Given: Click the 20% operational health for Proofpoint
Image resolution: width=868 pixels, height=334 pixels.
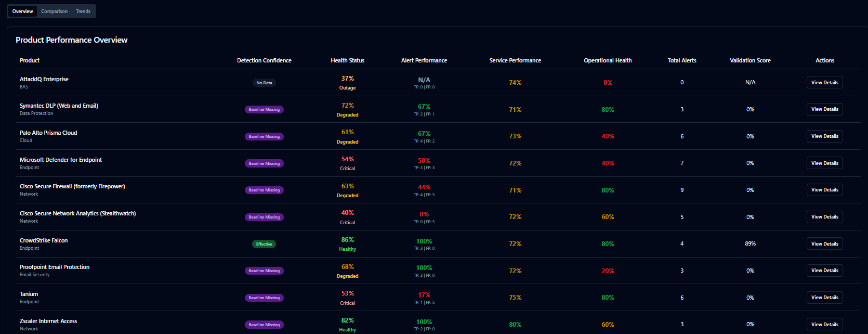Looking at the screenshot, I should tap(608, 271).
